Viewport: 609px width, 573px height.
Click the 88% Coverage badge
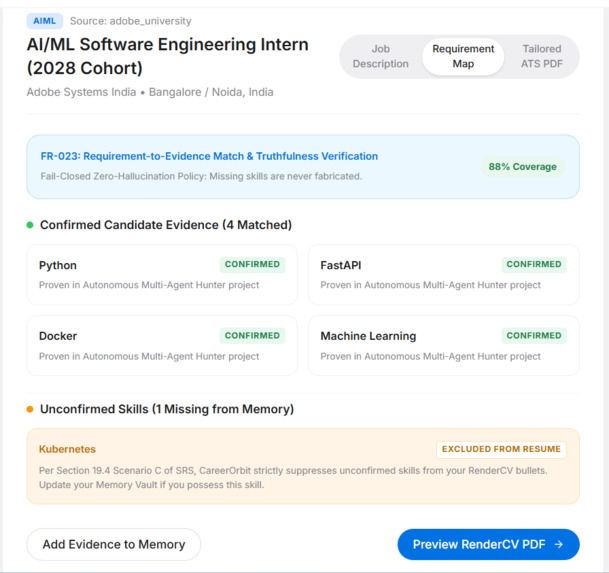pos(522,167)
